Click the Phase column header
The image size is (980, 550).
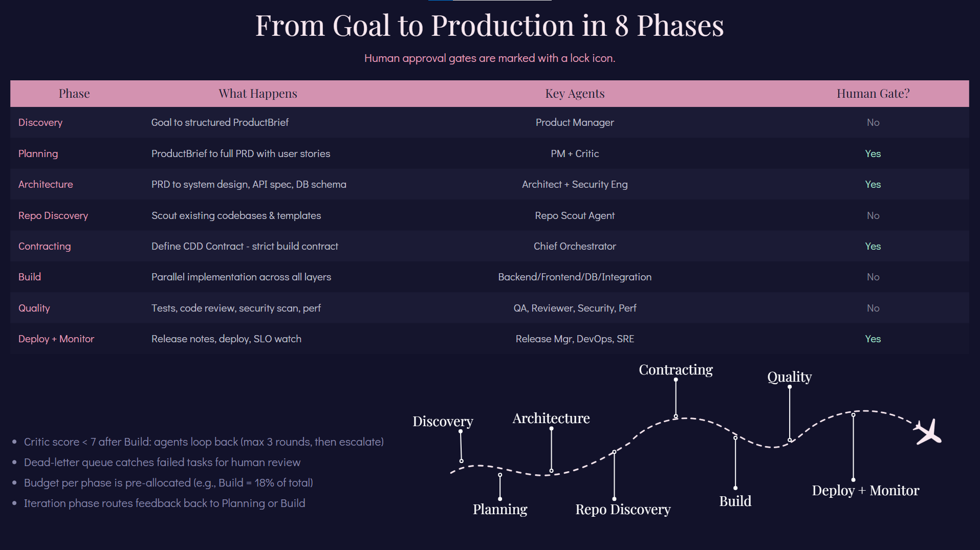[74, 93]
